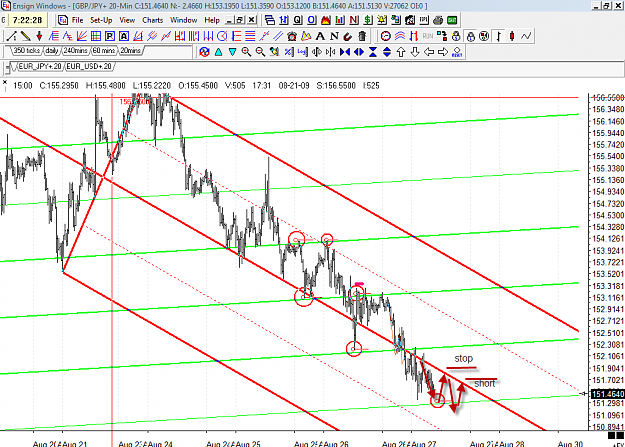Open the View menu
Viewport: 625px width, 447px height.
click(x=127, y=20)
